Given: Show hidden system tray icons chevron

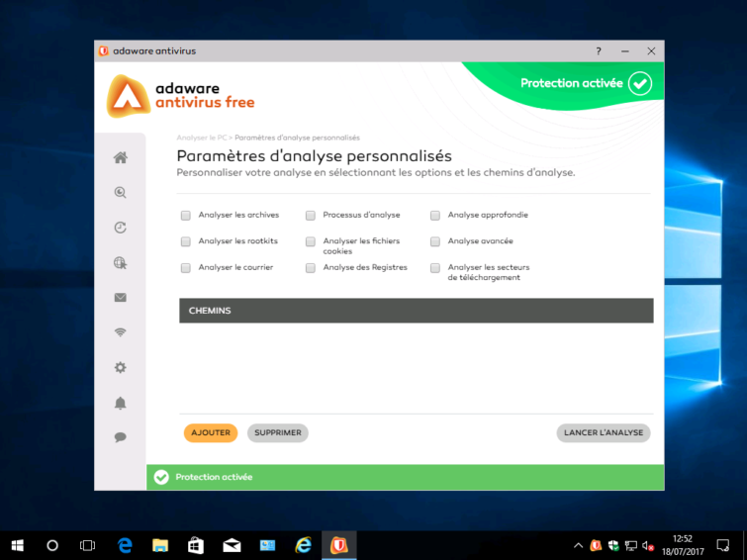Looking at the screenshot, I should [578, 546].
